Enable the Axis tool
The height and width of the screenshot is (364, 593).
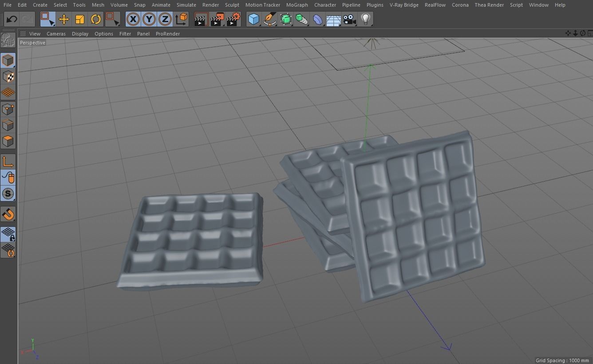pyautogui.click(x=8, y=162)
